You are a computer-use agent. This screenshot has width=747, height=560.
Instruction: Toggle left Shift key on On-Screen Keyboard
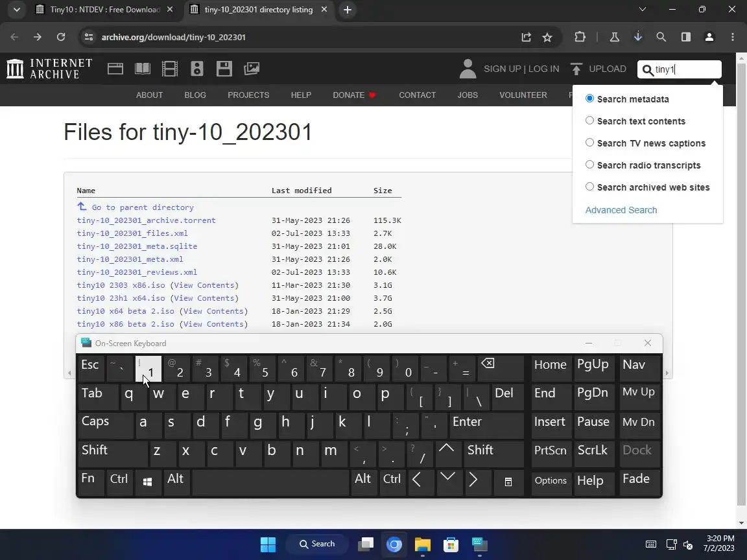[112, 453]
